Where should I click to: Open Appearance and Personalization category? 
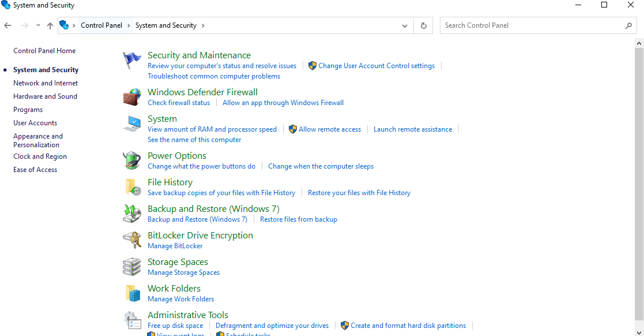tap(38, 140)
